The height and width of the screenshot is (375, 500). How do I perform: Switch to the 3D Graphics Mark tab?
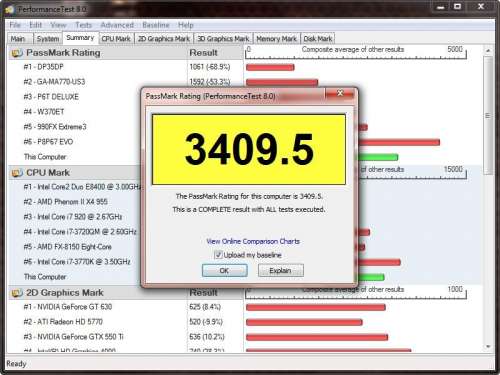tap(223, 39)
